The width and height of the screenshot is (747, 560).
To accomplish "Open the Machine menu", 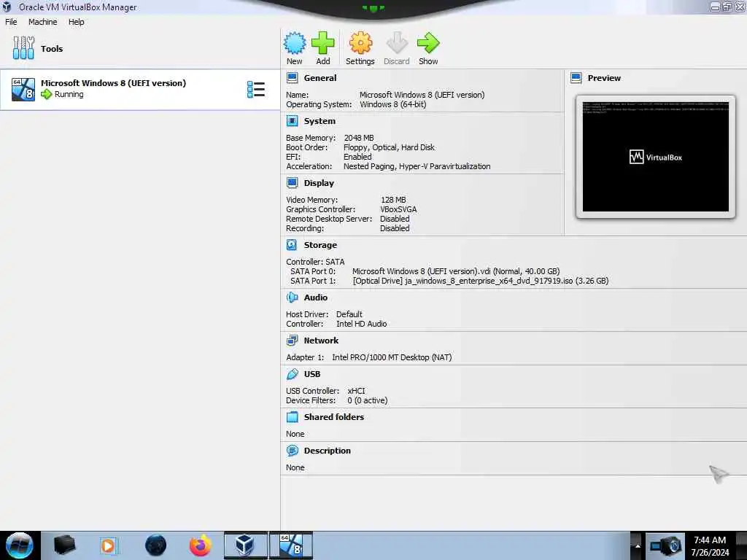I will point(42,22).
